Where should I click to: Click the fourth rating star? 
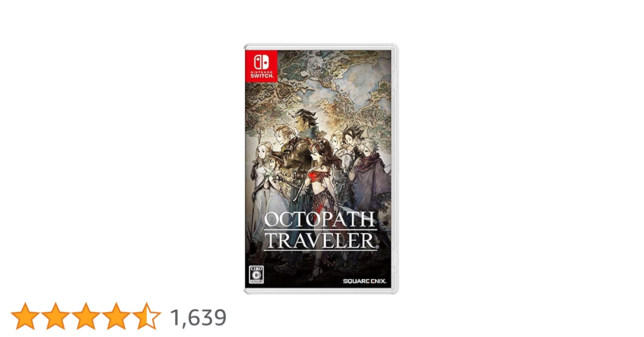pos(116,316)
